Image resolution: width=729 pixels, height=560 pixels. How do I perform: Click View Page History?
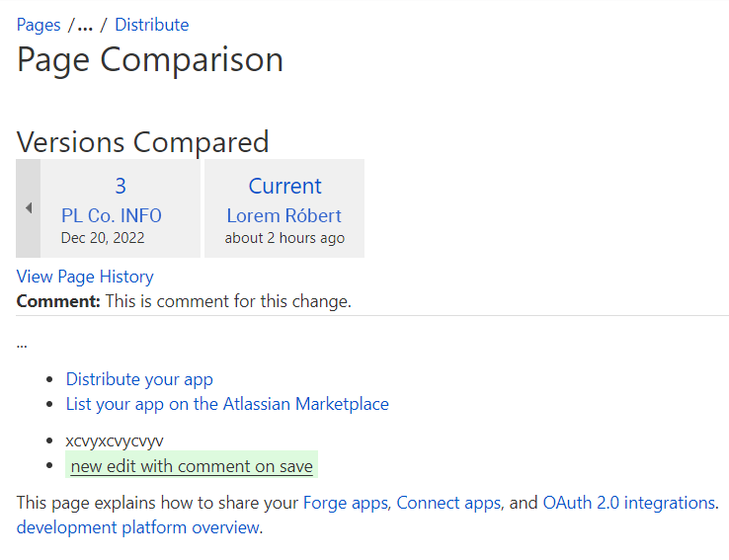(85, 277)
